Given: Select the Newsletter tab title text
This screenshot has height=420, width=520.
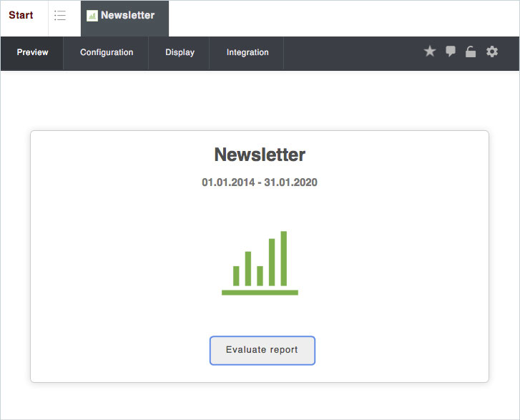Looking at the screenshot, I should pyautogui.click(x=127, y=16).
